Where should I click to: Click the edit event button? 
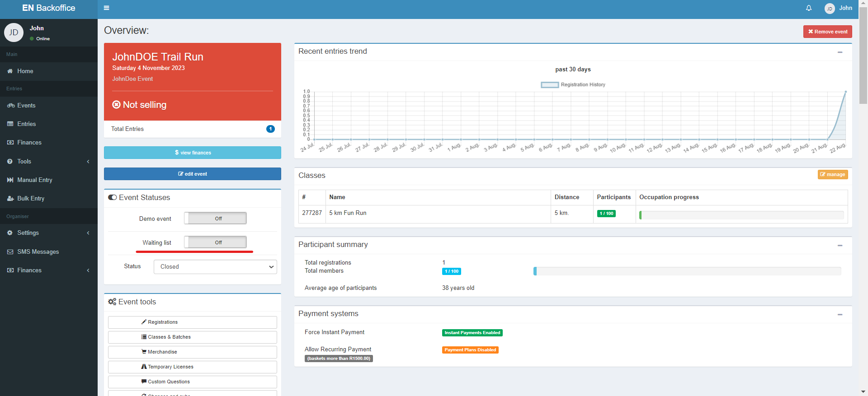(x=193, y=174)
